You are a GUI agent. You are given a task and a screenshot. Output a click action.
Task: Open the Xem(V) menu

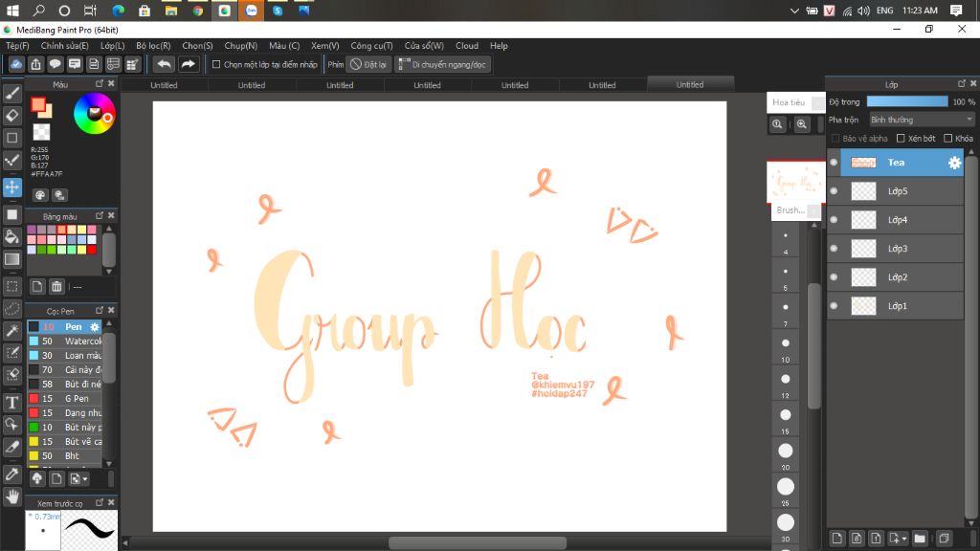pos(325,45)
